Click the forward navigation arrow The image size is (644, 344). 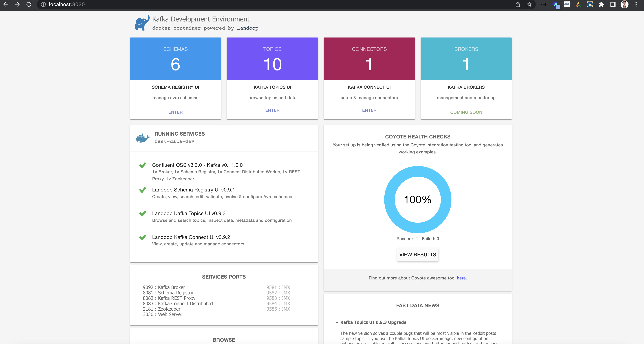point(17,4)
